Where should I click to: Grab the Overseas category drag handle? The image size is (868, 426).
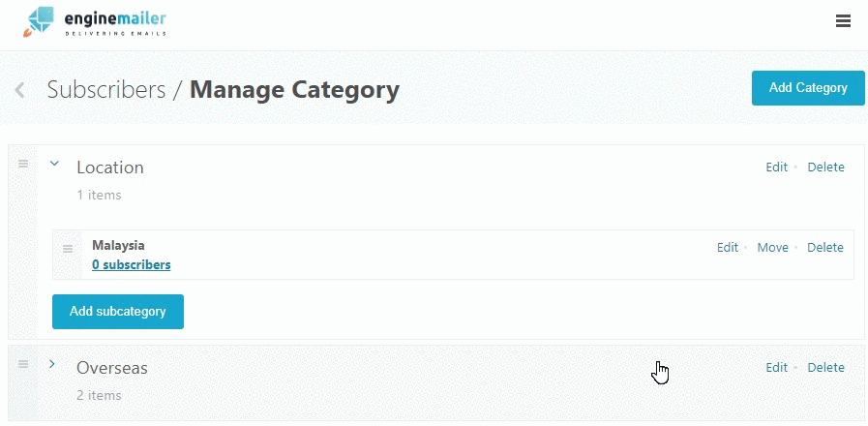tap(23, 364)
